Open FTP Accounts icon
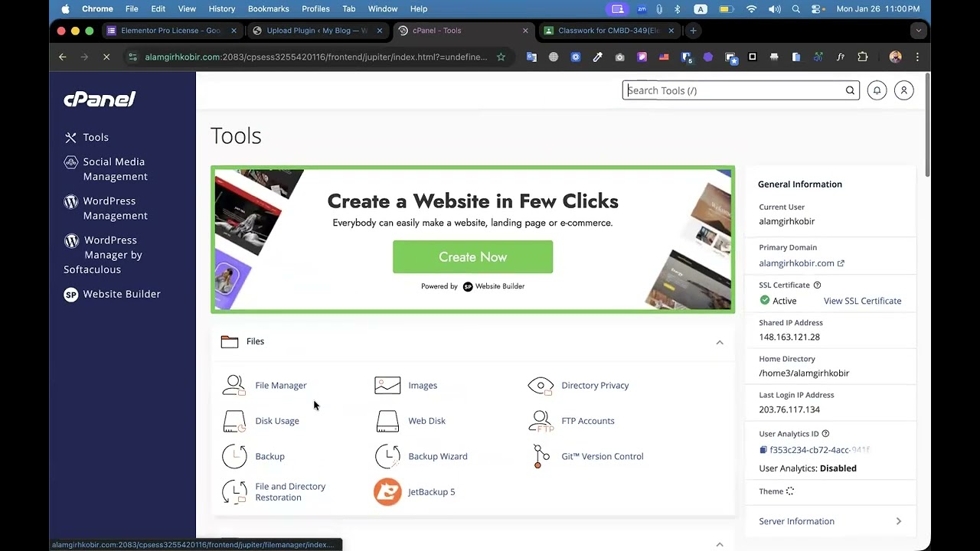980x551 pixels. 541,421
